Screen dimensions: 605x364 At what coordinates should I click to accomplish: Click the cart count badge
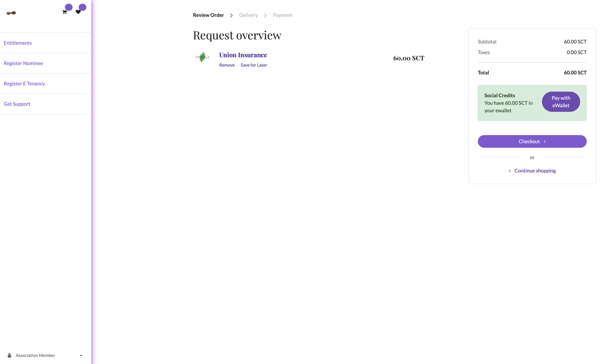click(x=69, y=7)
